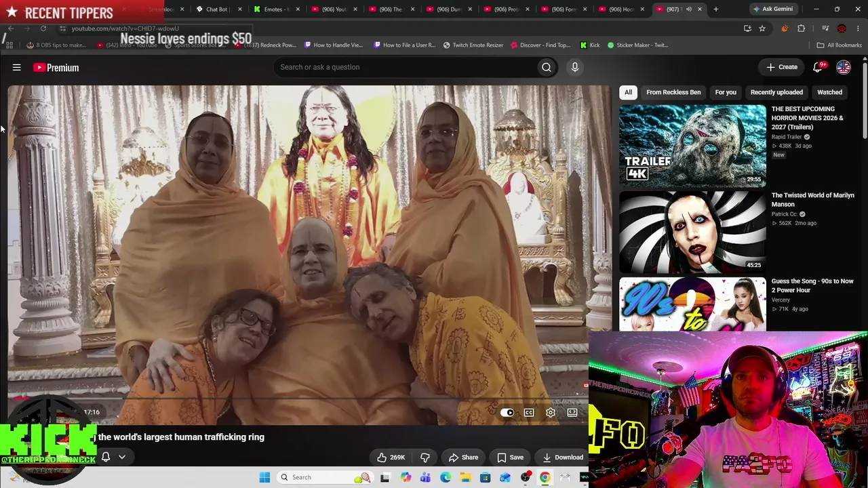Click the page vertical scrollbar
Screen dimensions: 868x488
click(865, 100)
